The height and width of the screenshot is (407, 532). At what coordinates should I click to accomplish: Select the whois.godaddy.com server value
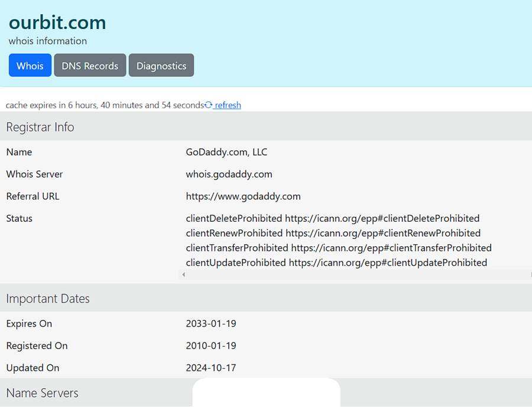[229, 174]
